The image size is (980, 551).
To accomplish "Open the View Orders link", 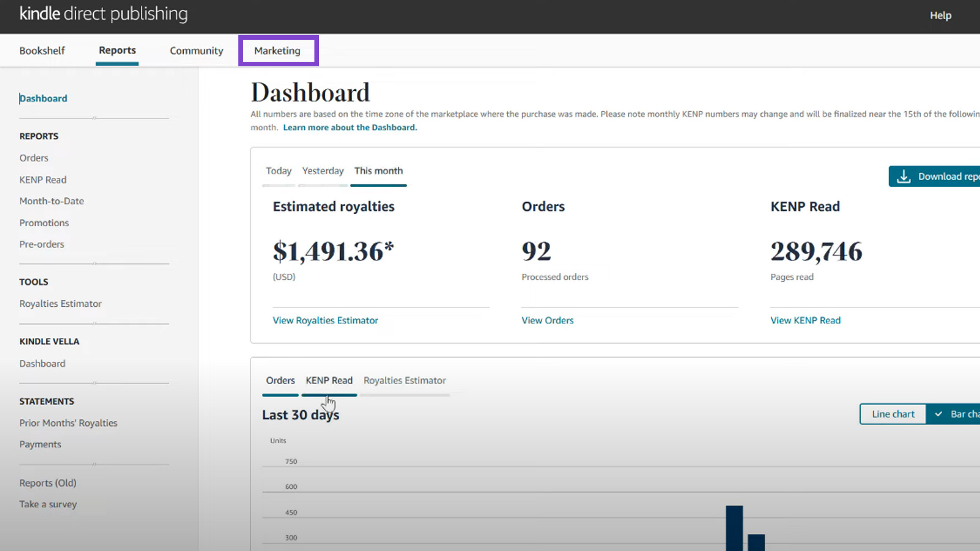I will click(x=547, y=320).
